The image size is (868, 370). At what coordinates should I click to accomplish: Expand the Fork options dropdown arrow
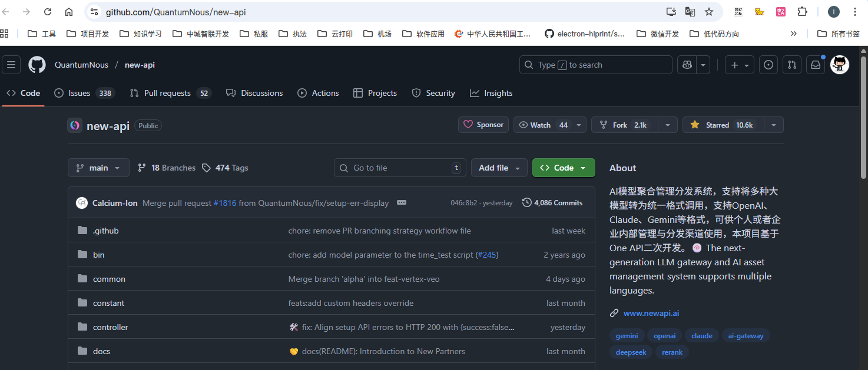[667, 125]
